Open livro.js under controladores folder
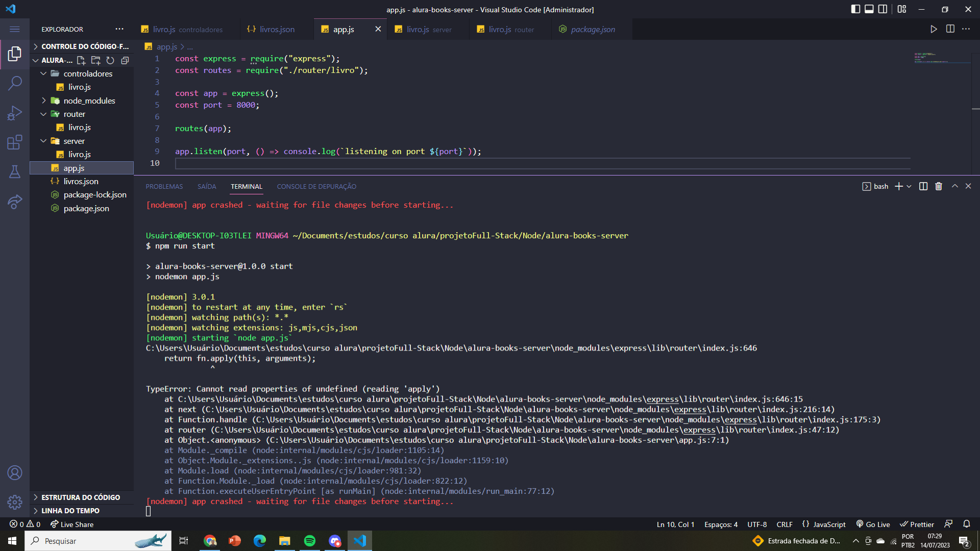The image size is (980, 551). [82, 87]
